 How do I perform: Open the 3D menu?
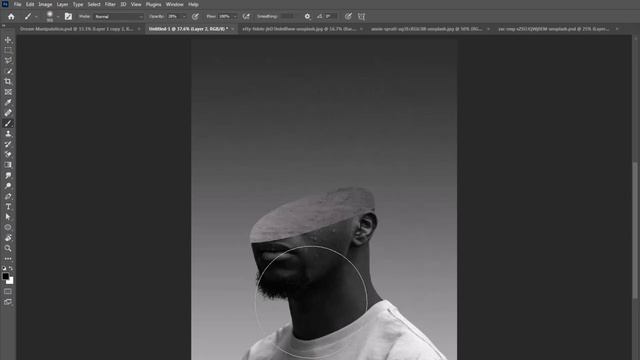[x=123, y=4]
